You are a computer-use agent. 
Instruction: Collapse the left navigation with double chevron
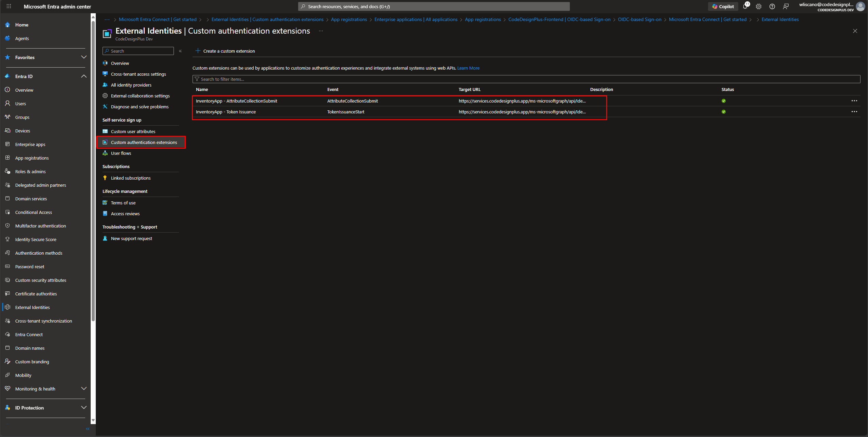pyautogui.click(x=88, y=429)
